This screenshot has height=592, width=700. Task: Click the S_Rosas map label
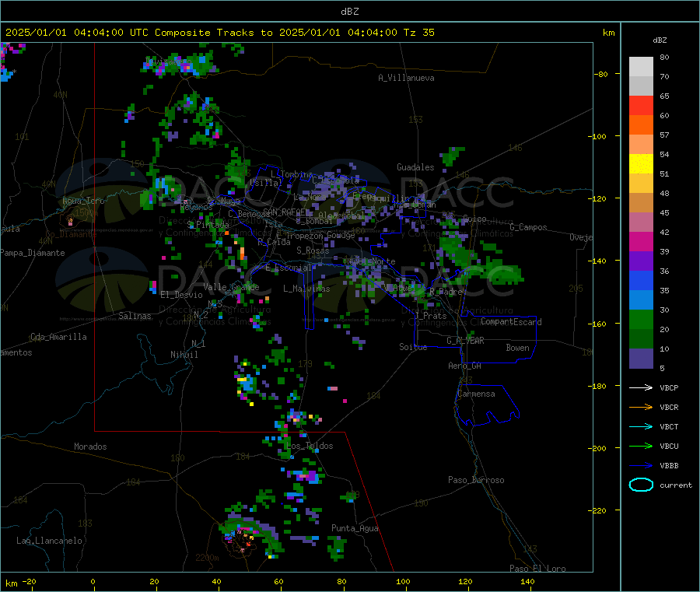(313, 251)
